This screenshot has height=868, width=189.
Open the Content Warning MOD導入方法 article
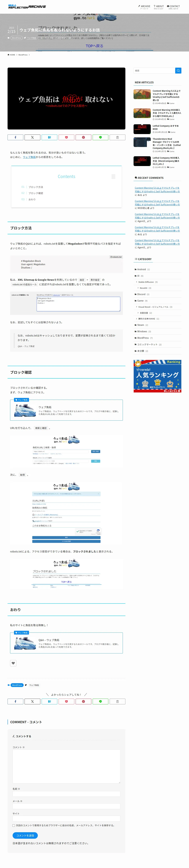coord(157,114)
